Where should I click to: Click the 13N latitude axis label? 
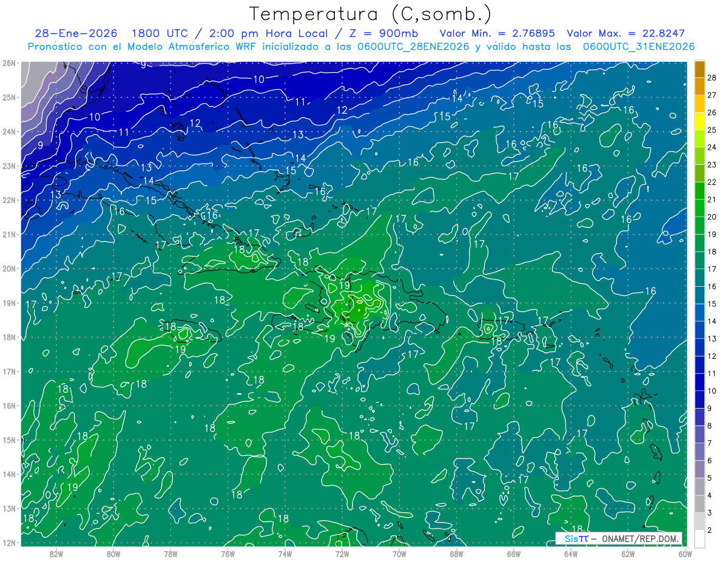(9, 509)
